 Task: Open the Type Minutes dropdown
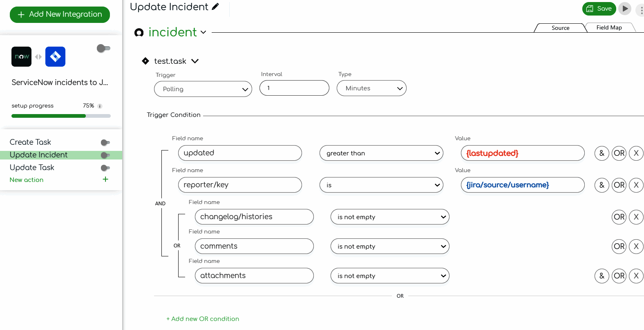point(371,88)
